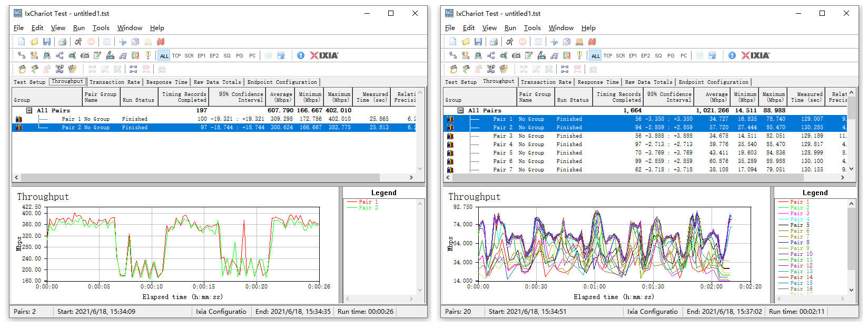The width and height of the screenshot is (868, 327).
Task: Click the 'Run time: 00:00:26' status entry
Action: point(366,312)
